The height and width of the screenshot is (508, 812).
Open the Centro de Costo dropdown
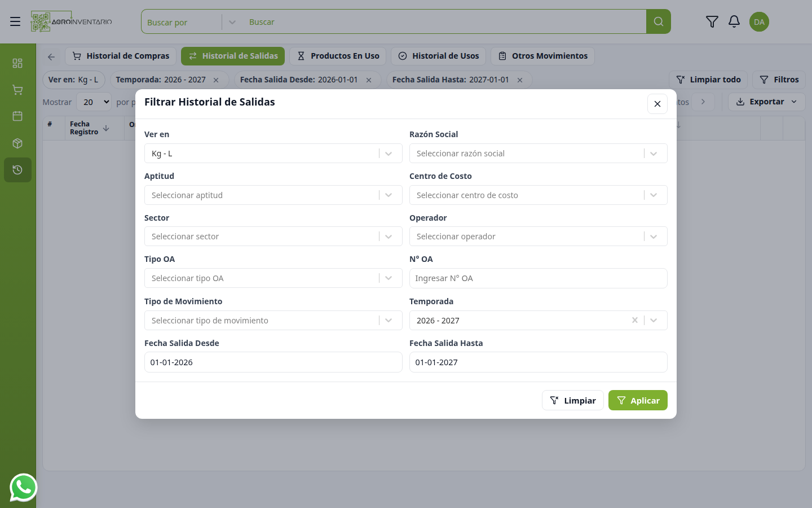coord(539,195)
